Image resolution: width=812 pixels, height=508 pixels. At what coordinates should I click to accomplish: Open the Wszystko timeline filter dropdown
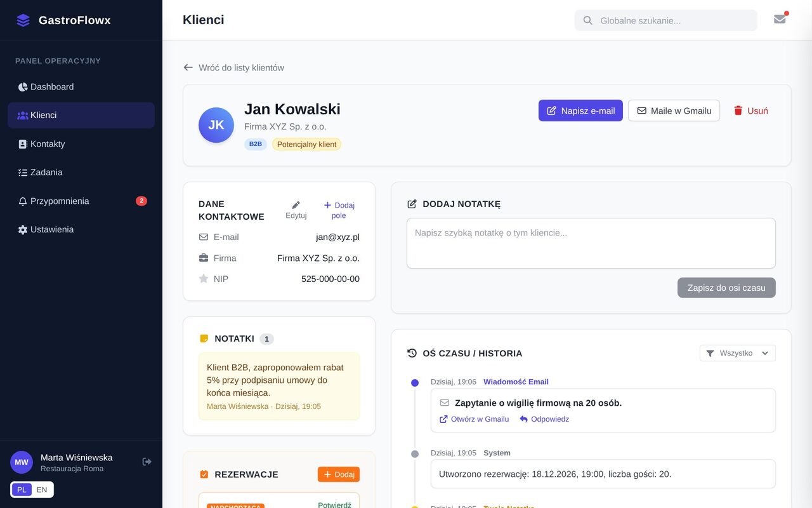[737, 353]
